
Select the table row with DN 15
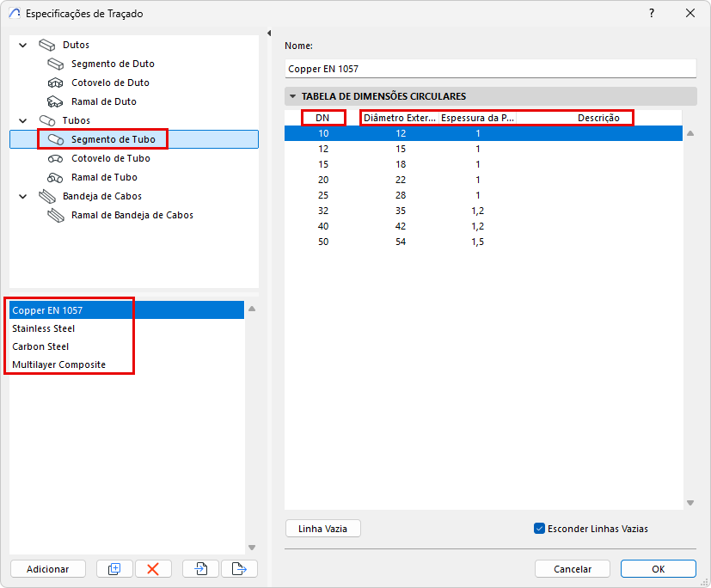tap(483, 164)
